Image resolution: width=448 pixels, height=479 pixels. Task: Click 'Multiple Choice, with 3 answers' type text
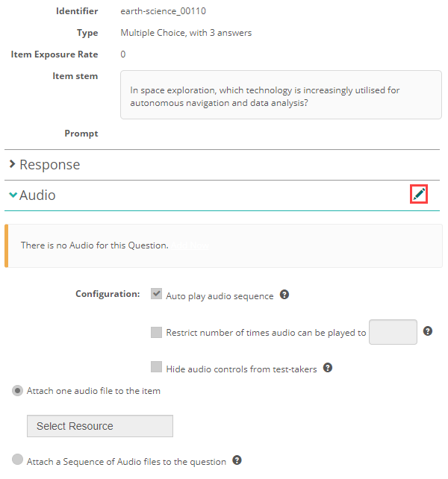coord(186,33)
